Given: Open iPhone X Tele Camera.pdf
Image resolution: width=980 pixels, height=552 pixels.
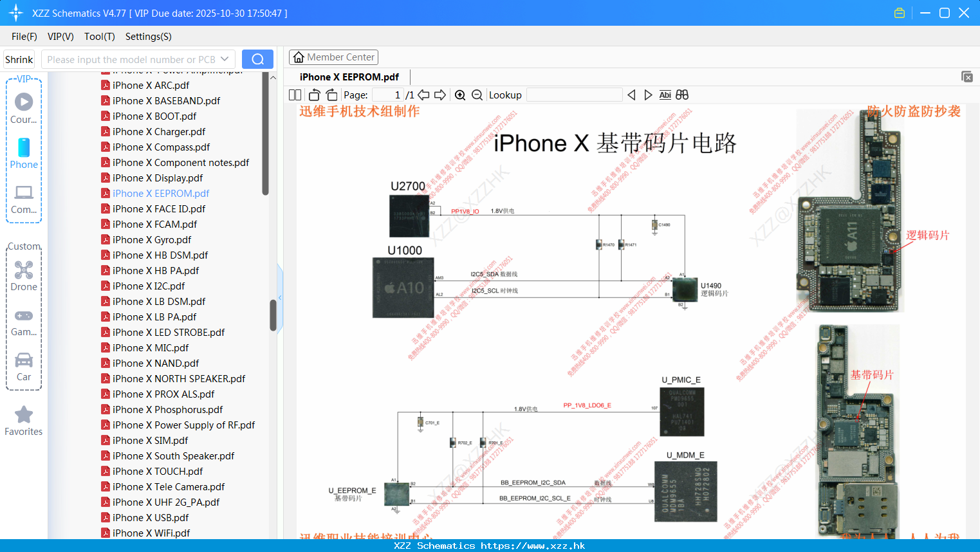Looking at the screenshot, I should (169, 486).
